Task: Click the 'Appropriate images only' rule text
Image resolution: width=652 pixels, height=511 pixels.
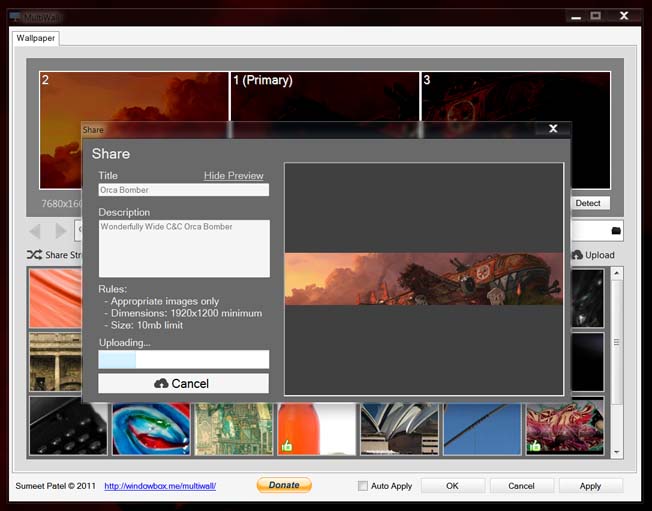Action: coord(165,301)
